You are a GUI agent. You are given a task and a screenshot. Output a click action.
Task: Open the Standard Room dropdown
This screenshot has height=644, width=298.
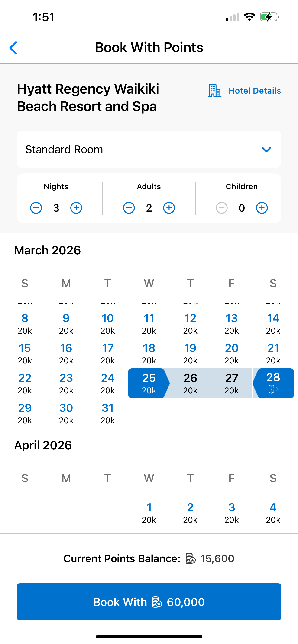tap(149, 149)
